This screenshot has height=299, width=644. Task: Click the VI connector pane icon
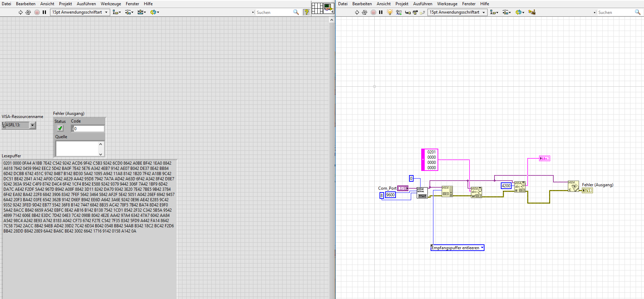point(317,8)
